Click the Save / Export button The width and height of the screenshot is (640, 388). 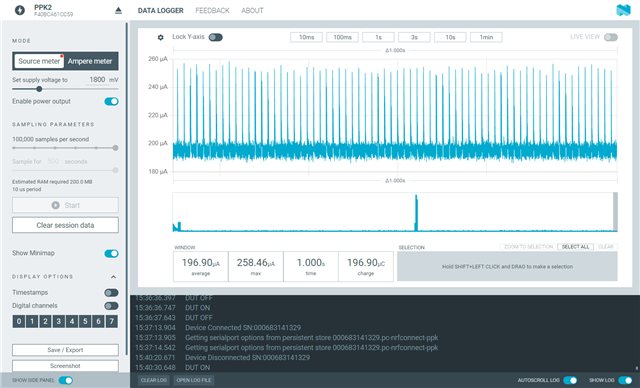click(x=65, y=350)
